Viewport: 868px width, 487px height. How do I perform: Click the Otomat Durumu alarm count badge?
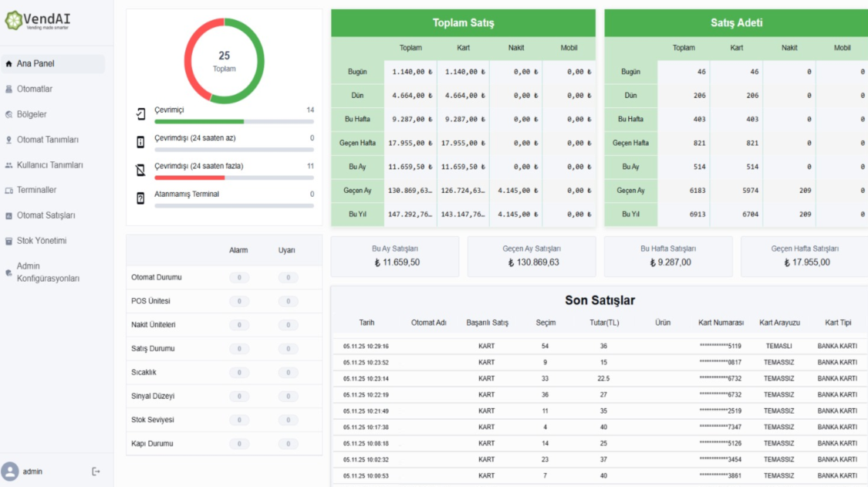[239, 278]
